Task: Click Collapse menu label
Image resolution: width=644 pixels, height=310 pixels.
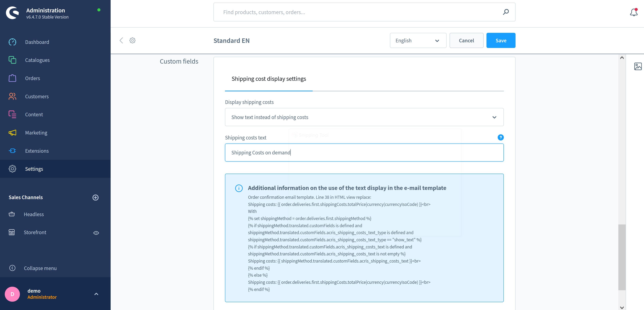Action: coord(40,268)
